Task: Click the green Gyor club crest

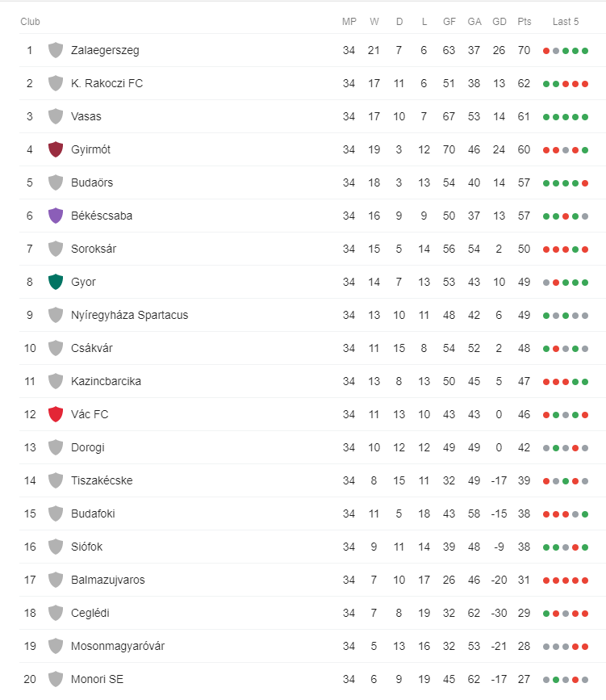Action: coord(56,282)
